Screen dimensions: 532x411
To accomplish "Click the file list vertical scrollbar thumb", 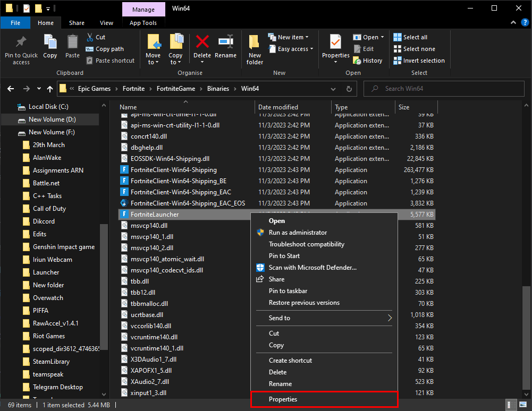I will coord(526,338).
